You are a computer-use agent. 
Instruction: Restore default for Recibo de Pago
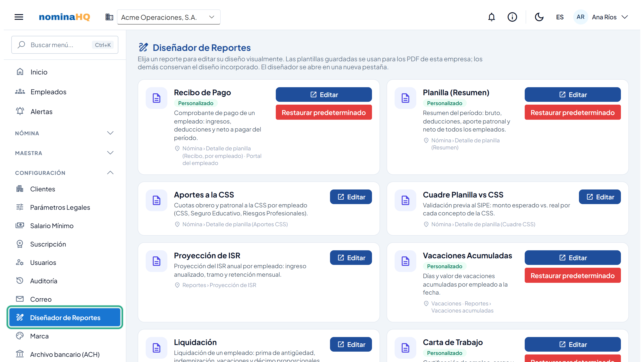pos(324,112)
